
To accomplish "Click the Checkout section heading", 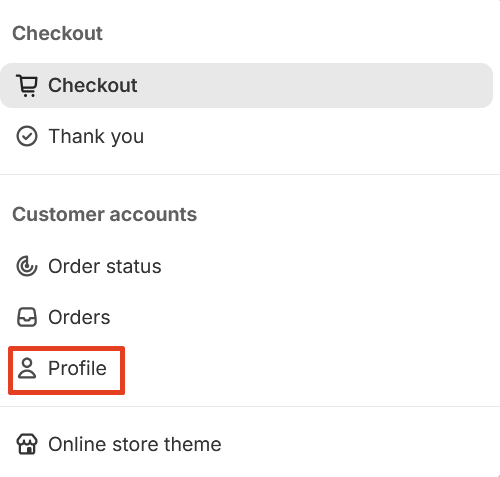I will click(x=57, y=33).
